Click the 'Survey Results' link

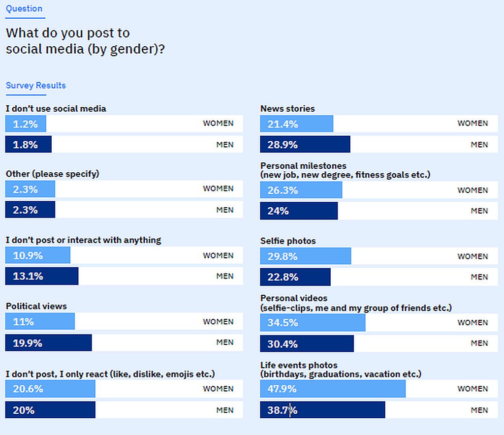pyautogui.click(x=35, y=86)
